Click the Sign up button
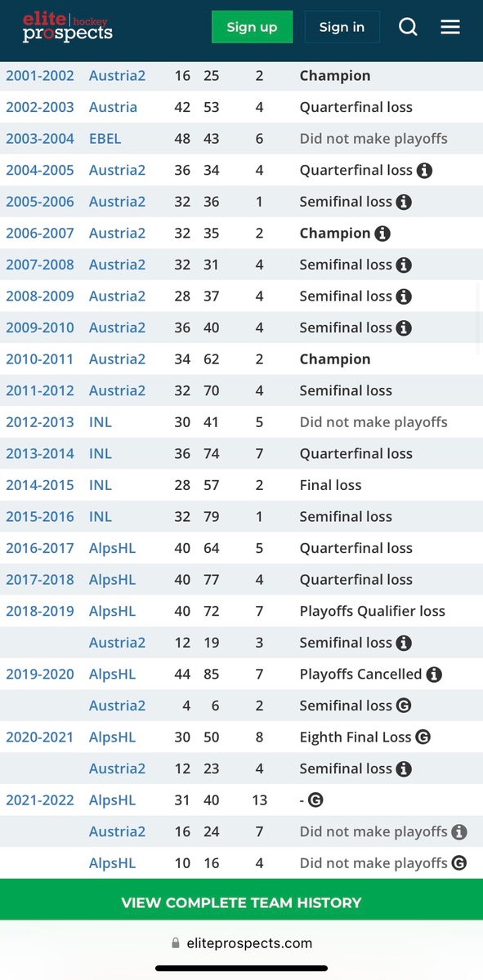This screenshot has width=483, height=980. [x=252, y=27]
